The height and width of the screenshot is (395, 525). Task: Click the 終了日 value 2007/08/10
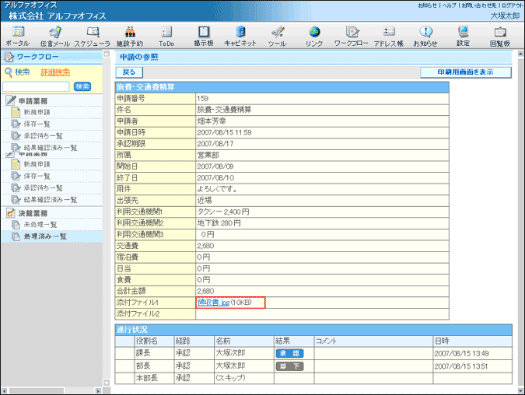(x=215, y=178)
